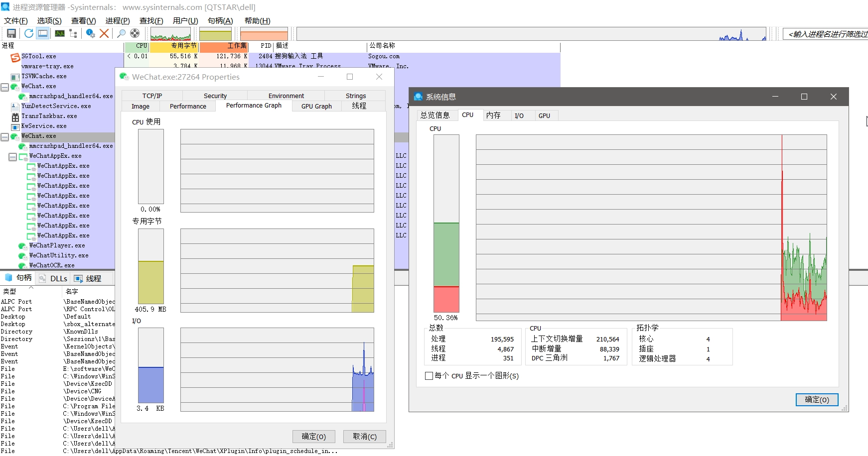Switch to Image tab in Properties
868x456 pixels.
[141, 106]
